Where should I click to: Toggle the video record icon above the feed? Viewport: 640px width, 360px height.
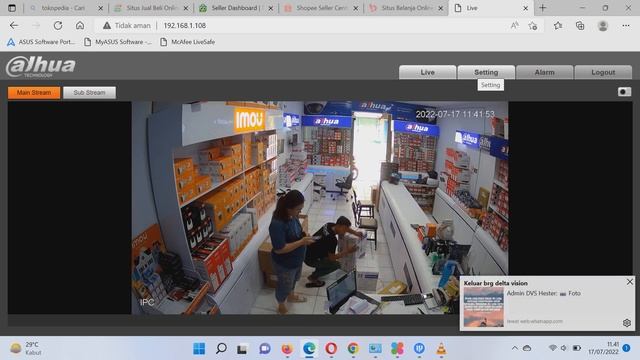point(624,92)
